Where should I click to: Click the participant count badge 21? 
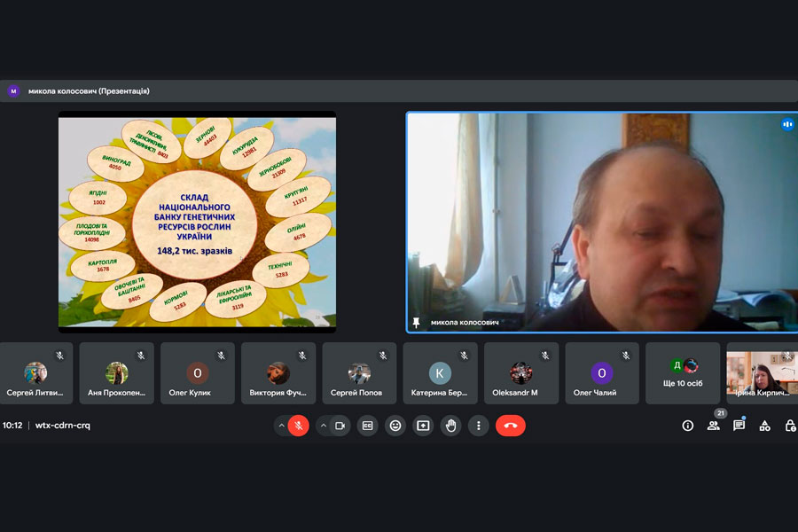(720, 413)
